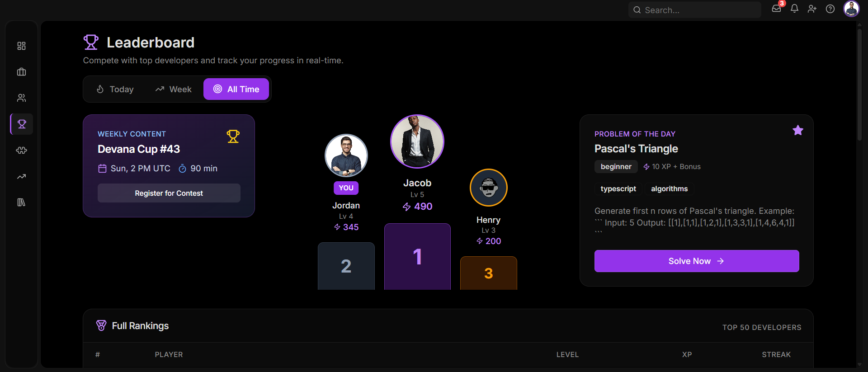The image size is (868, 372).
Task: Open the community people icon in sidebar
Action: (21, 98)
